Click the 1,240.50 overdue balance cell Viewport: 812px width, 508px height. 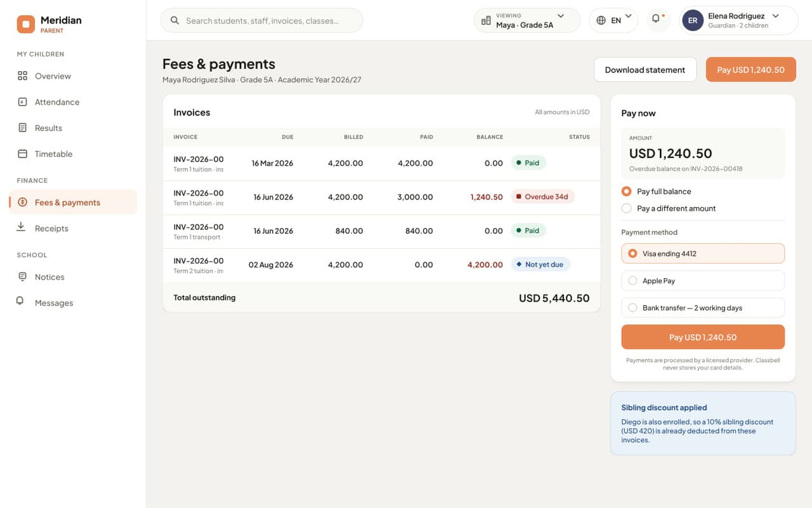click(x=487, y=197)
